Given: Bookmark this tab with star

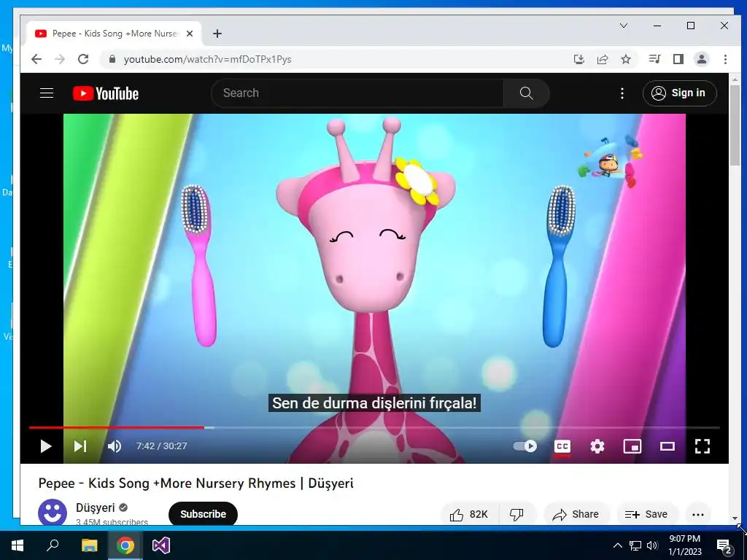Looking at the screenshot, I should tap(626, 59).
